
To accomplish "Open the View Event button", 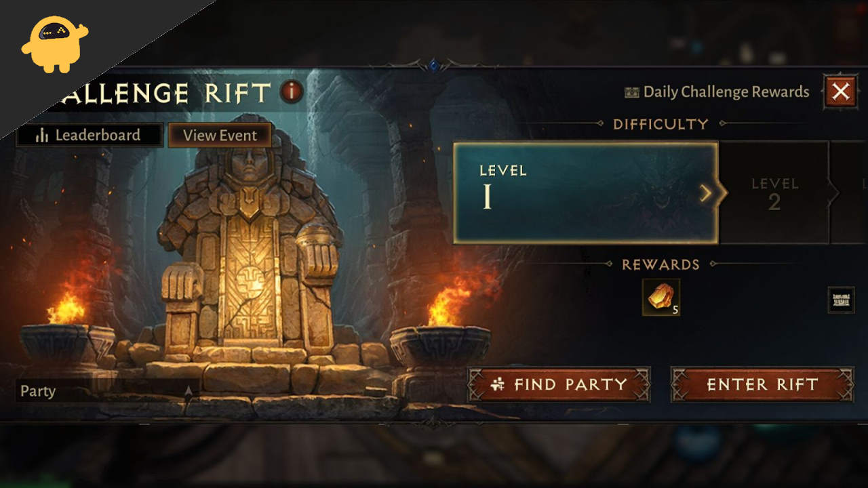I will tap(220, 135).
